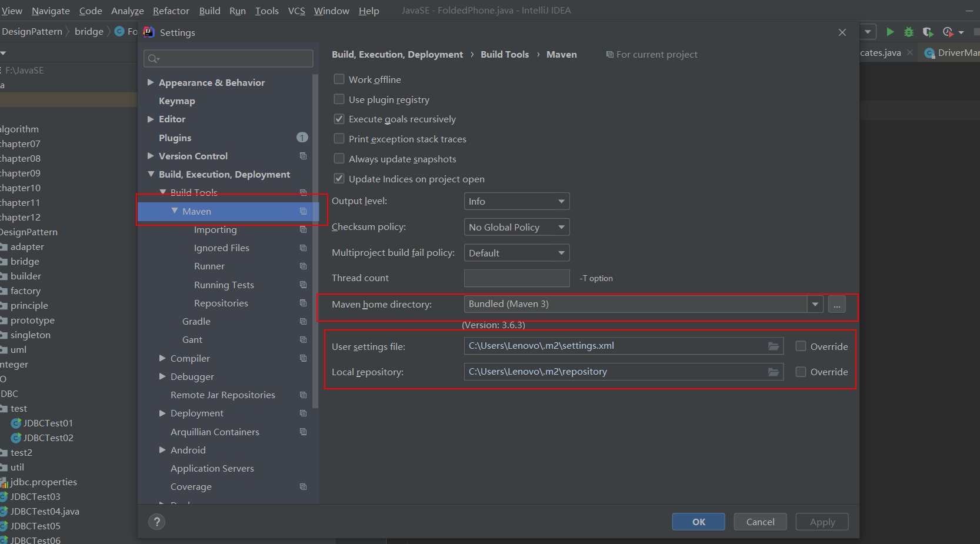
Task: Select Keymap in settings tree
Action: [x=176, y=101]
